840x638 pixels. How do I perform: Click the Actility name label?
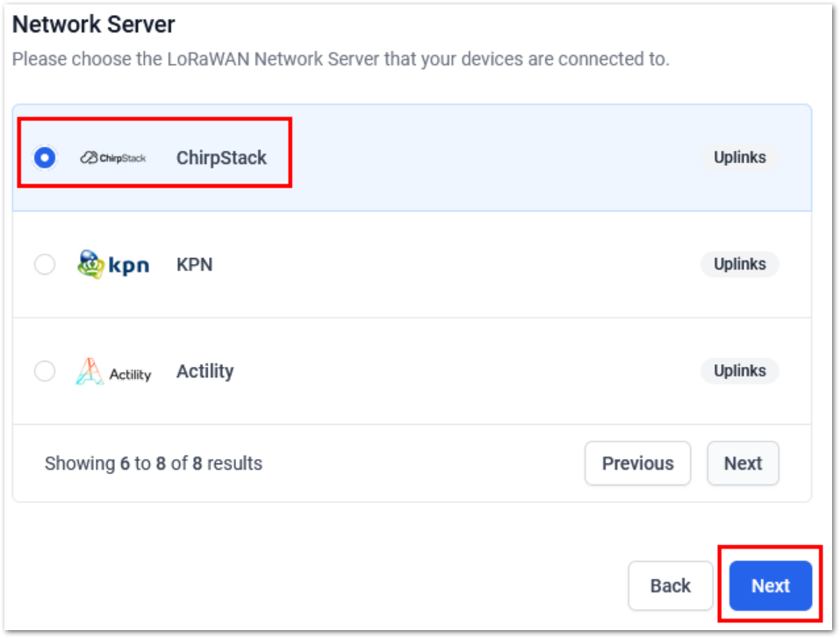[x=205, y=371]
